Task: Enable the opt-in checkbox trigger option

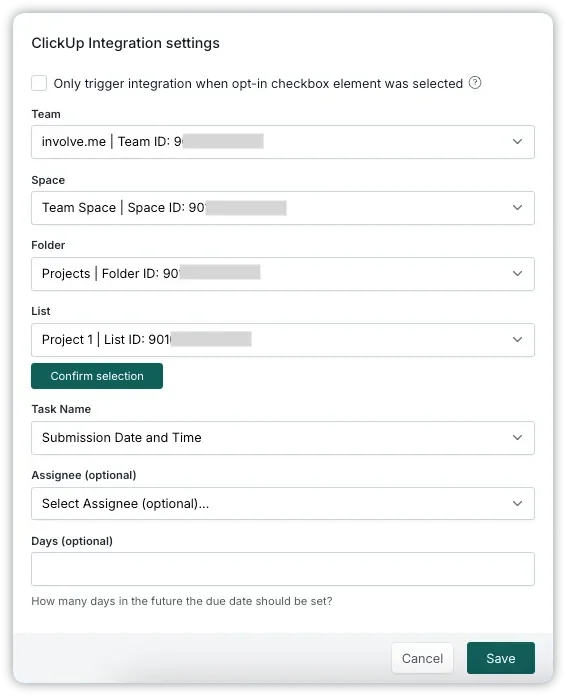Action: point(39,83)
